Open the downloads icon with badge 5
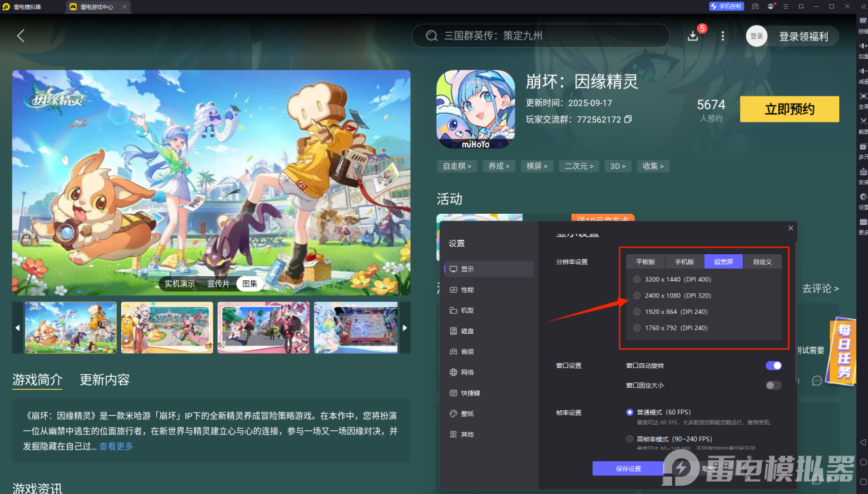Screen dimensions: 868x494 click(693, 36)
